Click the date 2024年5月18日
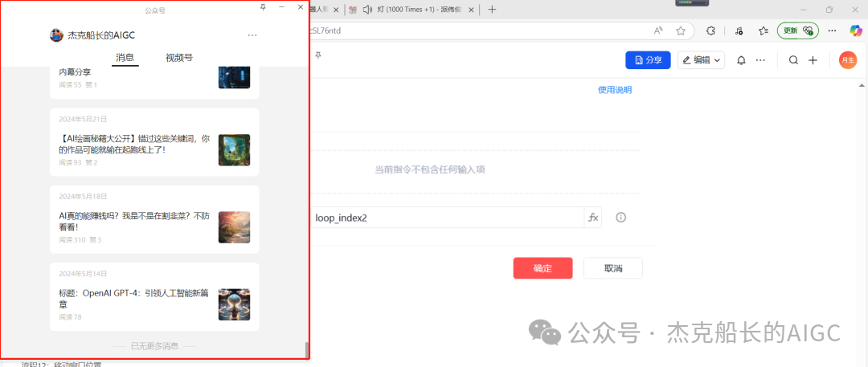The height and width of the screenshot is (367, 868). [x=83, y=197]
